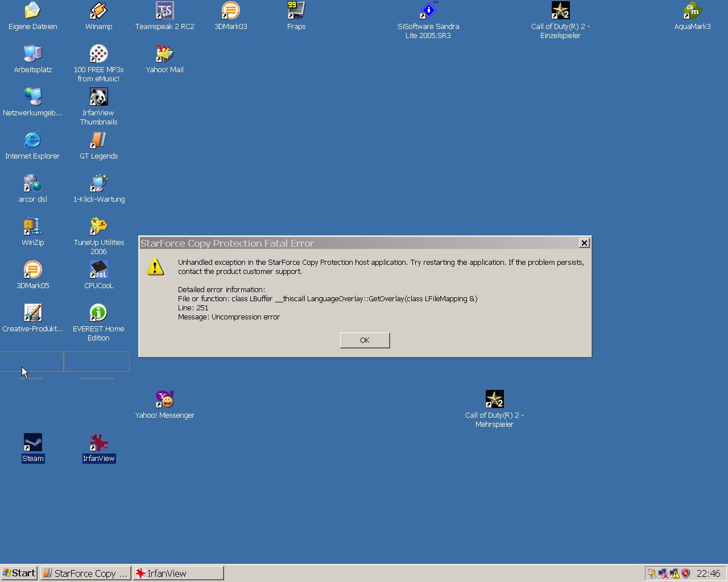Image resolution: width=728 pixels, height=582 pixels.
Task: Open the Start menu
Action: [19, 573]
